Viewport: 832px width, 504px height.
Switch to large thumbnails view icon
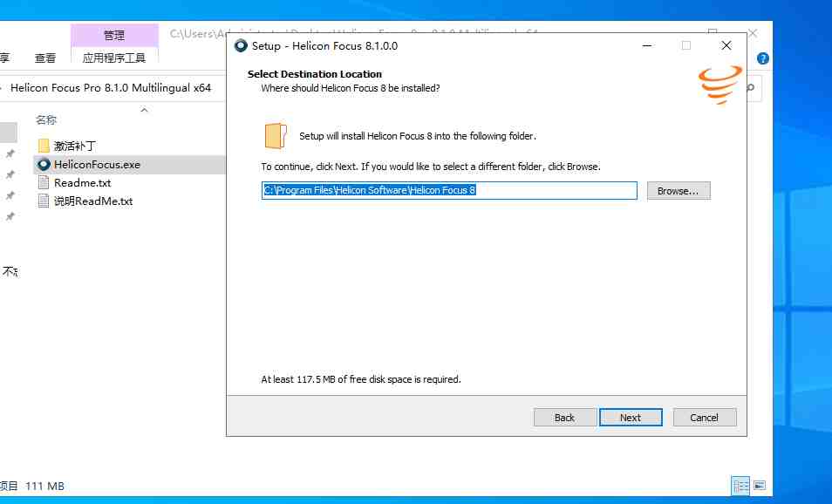pyautogui.click(x=760, y=486)
